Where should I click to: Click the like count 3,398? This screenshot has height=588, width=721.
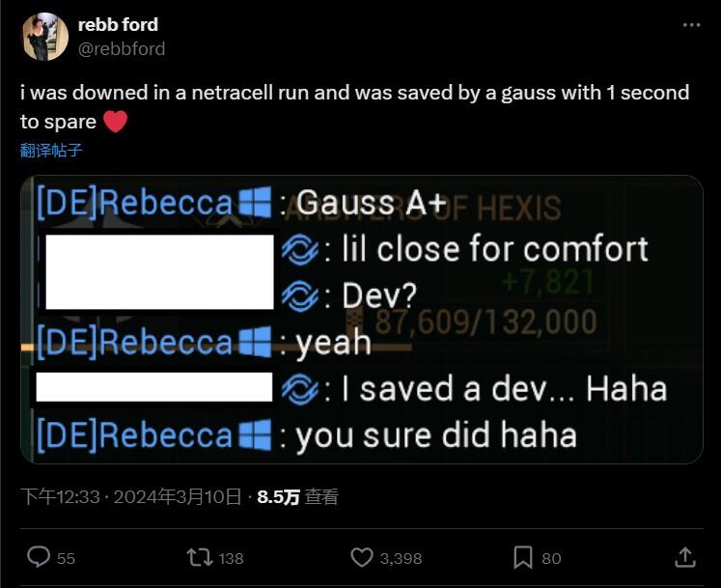tap(401, 558)
